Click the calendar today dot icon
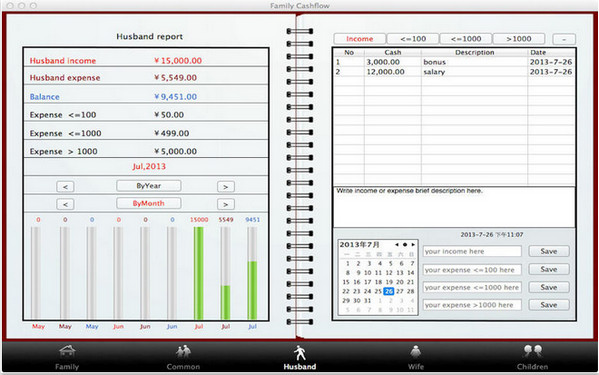599x375 pixels. 405,244
